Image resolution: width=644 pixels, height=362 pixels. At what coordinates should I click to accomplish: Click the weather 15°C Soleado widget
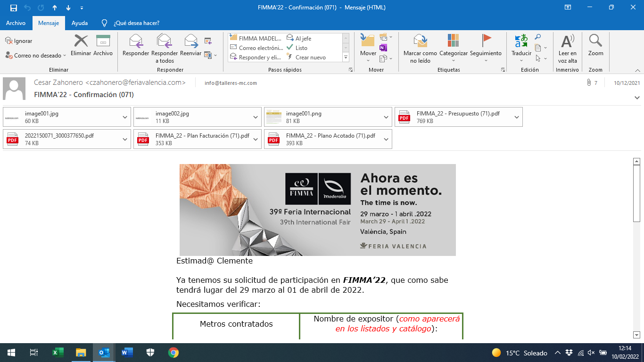520,353
